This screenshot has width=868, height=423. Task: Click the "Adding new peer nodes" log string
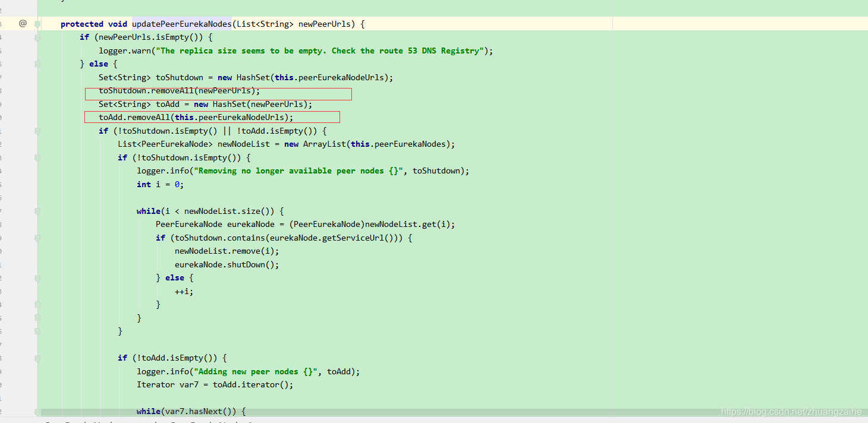[256, 372]
